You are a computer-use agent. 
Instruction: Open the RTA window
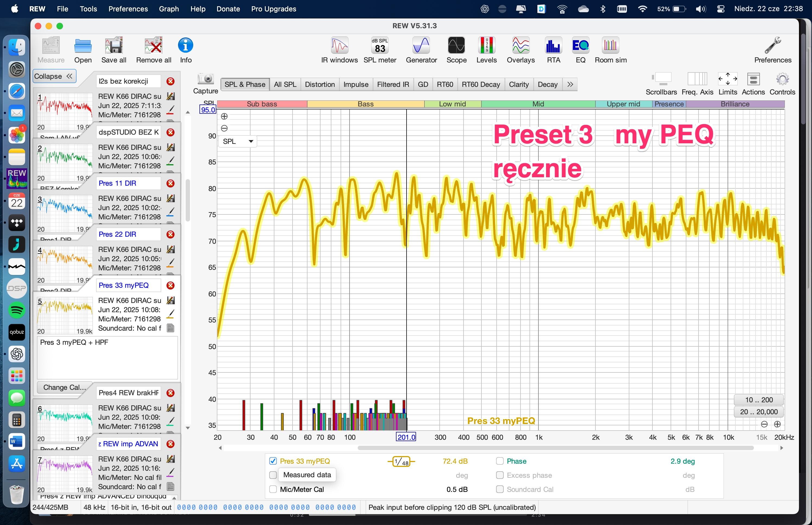[x=553, y=46]
